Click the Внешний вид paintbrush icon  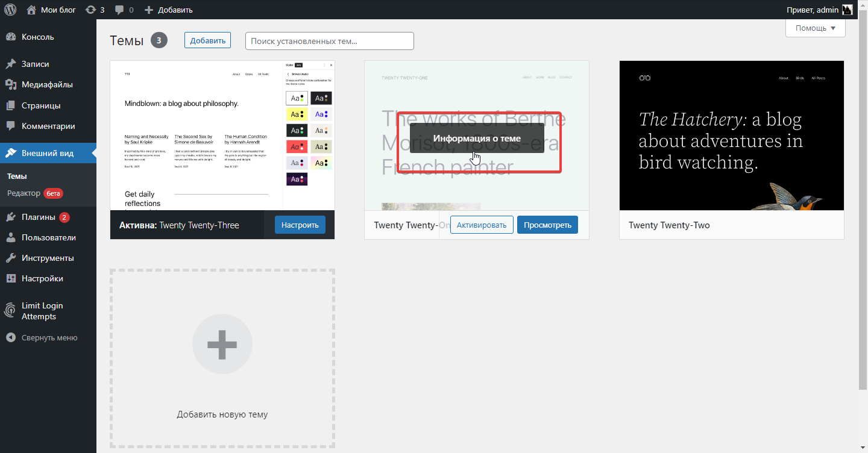coord(11,153)
